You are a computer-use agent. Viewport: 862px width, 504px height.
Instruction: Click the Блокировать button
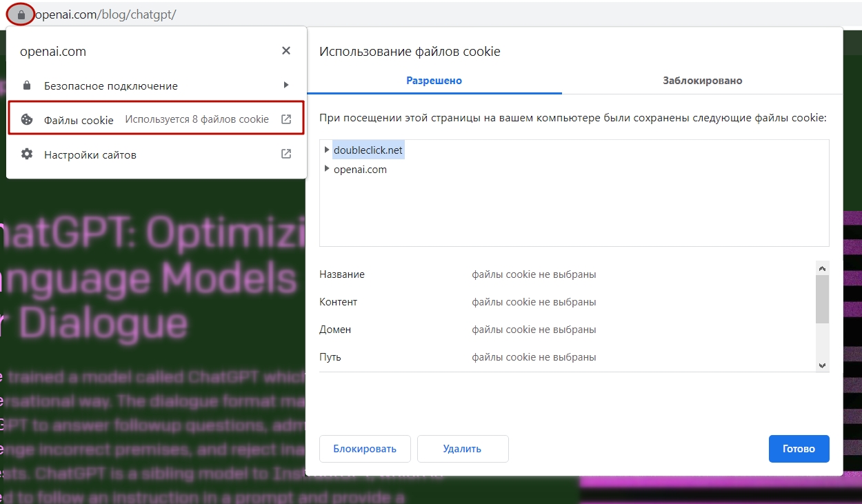365,449
